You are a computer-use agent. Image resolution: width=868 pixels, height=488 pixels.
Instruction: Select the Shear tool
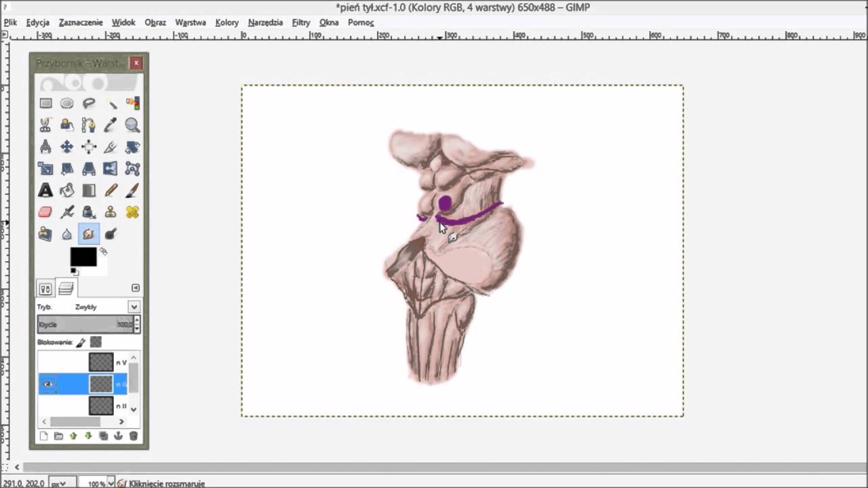[67, 168]
